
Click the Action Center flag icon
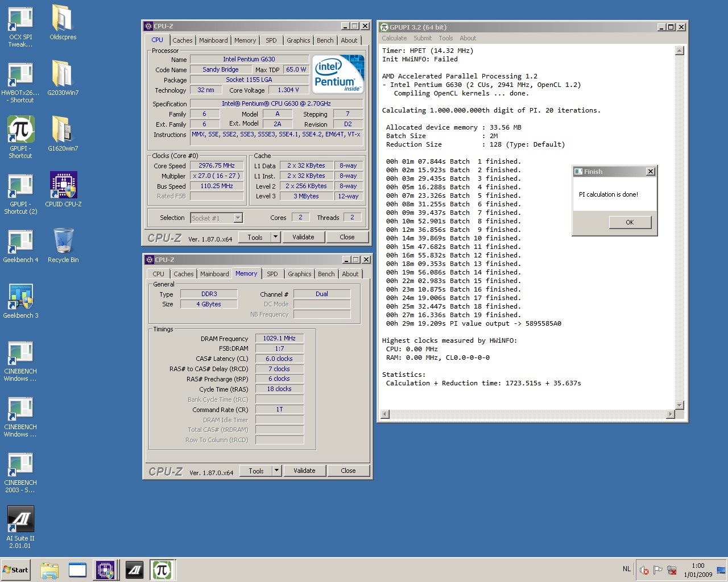pyautogui.click(x=658, y=570)
